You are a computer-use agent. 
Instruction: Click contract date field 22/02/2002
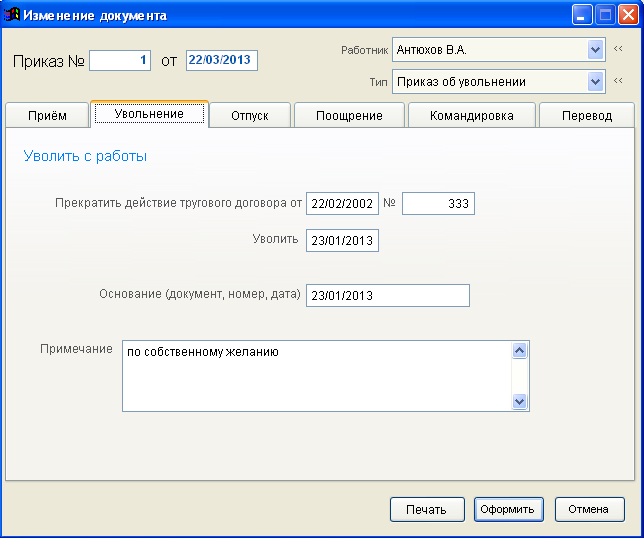[x=342, y=203]
